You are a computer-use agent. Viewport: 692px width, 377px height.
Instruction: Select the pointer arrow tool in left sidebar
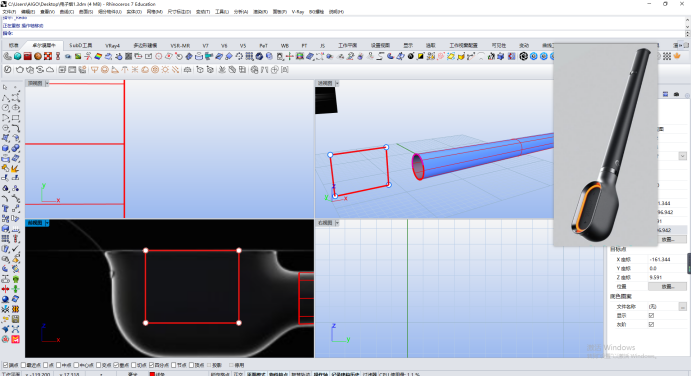click(x=5, y=87)
